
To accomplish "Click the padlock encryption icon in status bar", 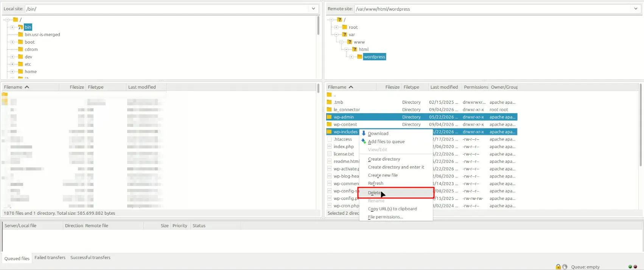I will tap(558, 267).
